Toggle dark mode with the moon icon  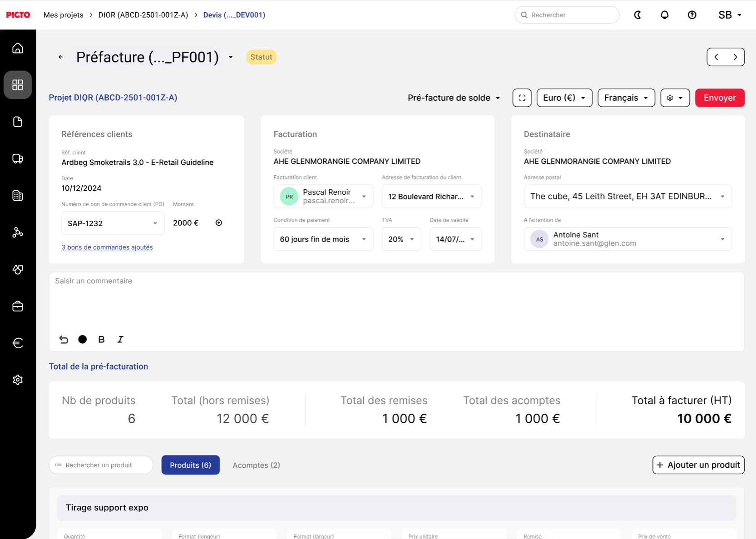click(637, 15)
